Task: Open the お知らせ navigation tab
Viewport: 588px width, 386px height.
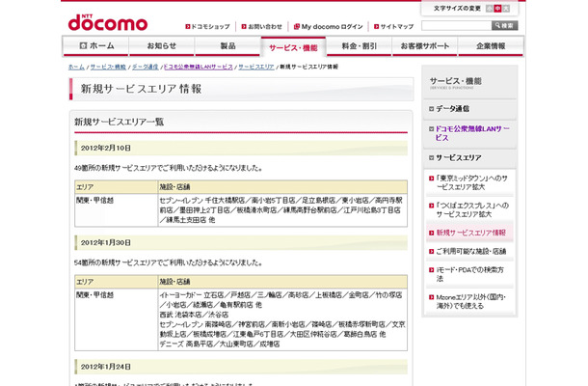Action: [x=162, y=46]
